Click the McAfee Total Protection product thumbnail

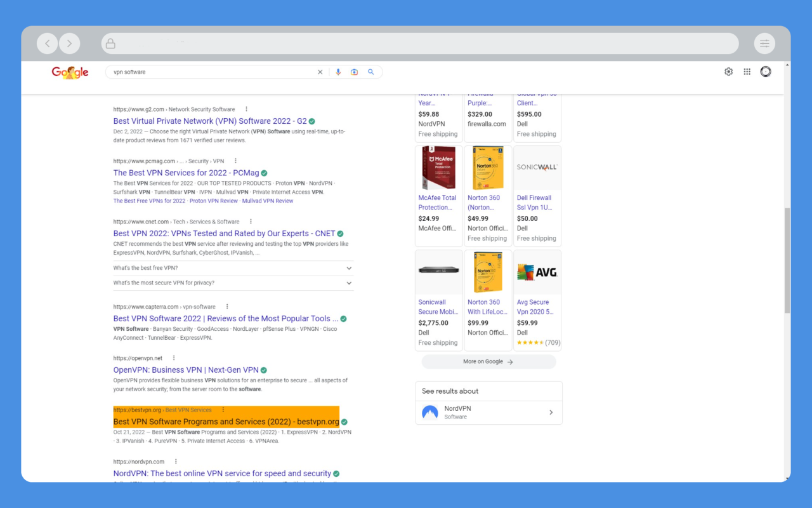tap(438, 167)
